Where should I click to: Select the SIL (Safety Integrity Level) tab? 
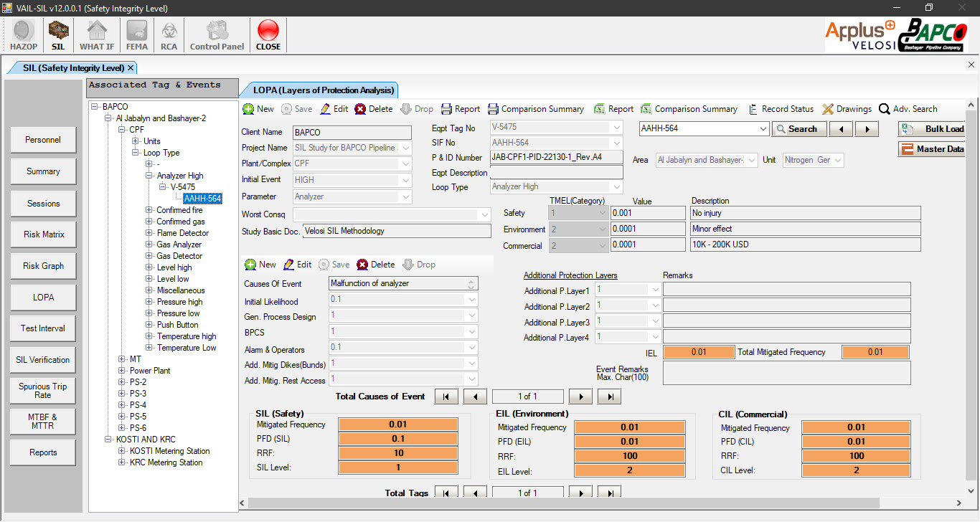click(x=73, y=68)
